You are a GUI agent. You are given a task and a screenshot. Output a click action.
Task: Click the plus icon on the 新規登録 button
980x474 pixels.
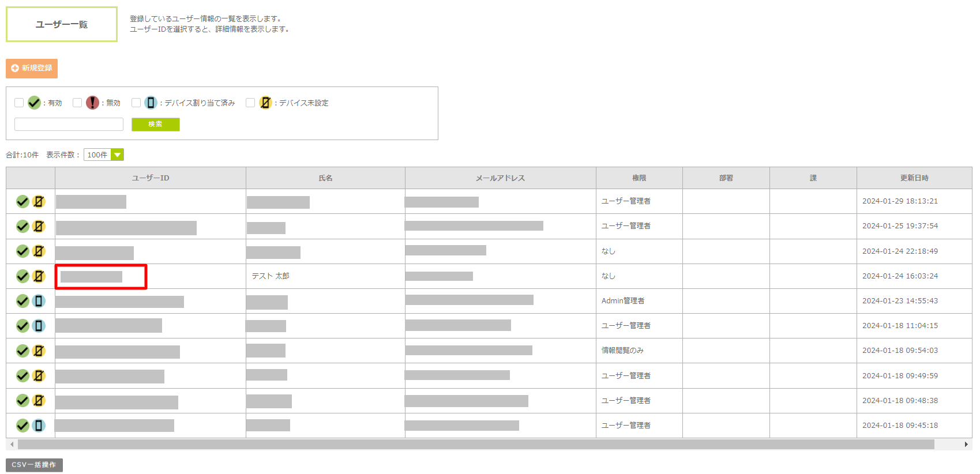tap(15, 68)
